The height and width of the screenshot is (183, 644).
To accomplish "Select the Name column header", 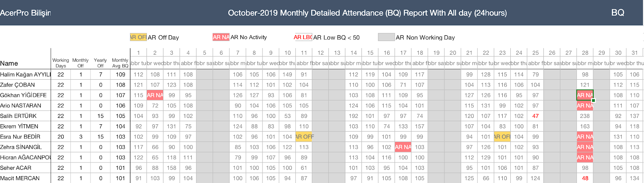I will click(x=9, y=63).
